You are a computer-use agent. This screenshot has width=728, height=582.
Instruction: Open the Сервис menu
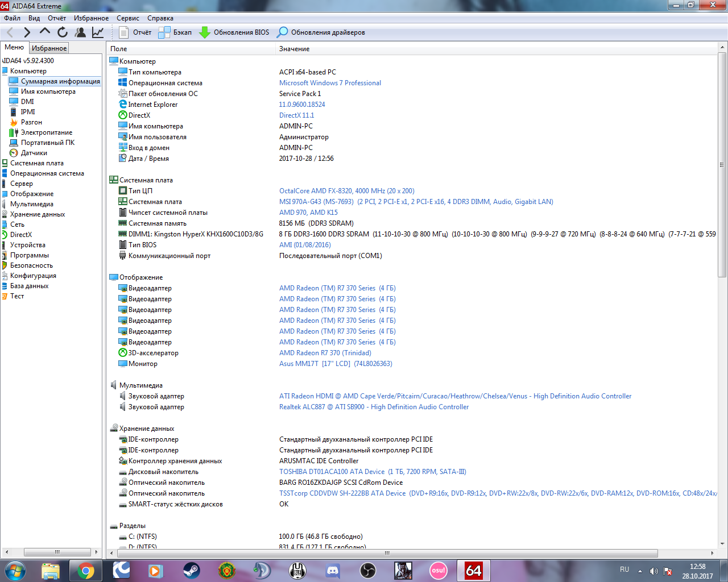[x=128, y=18]
